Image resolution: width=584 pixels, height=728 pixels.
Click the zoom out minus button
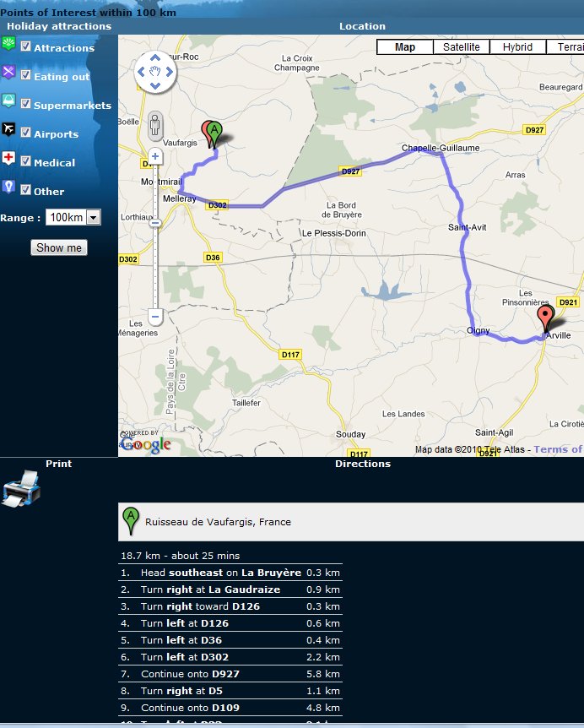155,318
